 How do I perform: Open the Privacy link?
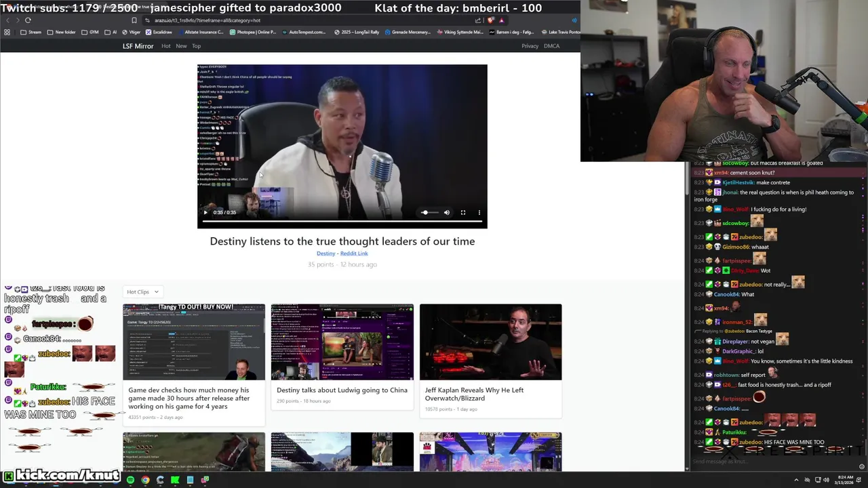(530, 46)
